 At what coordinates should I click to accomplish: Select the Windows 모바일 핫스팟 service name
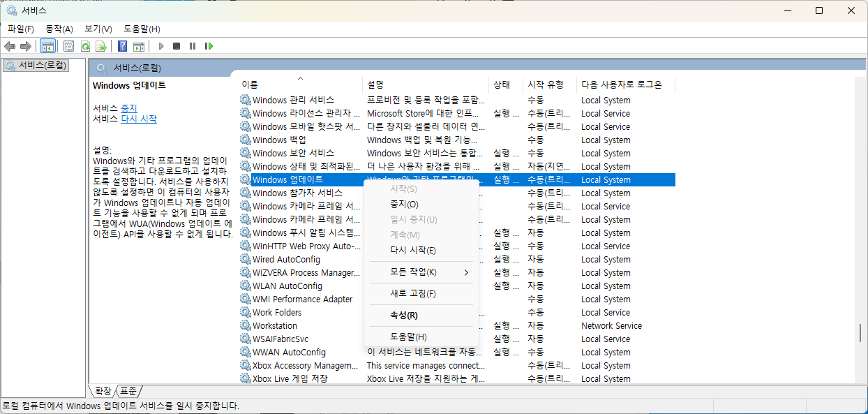[x=306, y=126]
